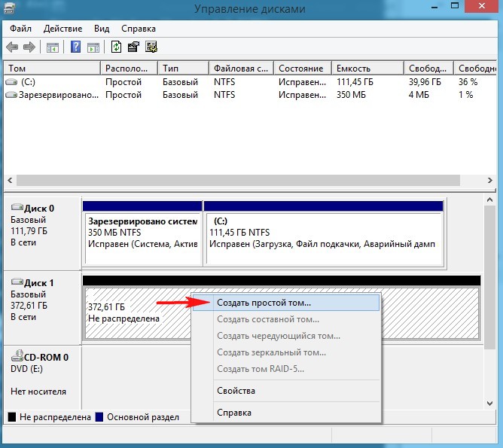
Task: Open help via blue question mark icon
Action: 75,47
